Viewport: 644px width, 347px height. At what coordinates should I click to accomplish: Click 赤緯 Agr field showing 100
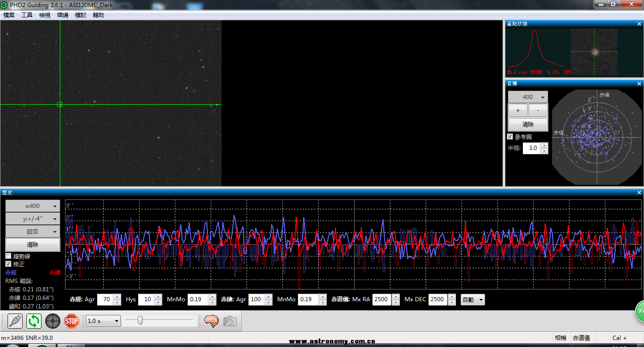256,299
